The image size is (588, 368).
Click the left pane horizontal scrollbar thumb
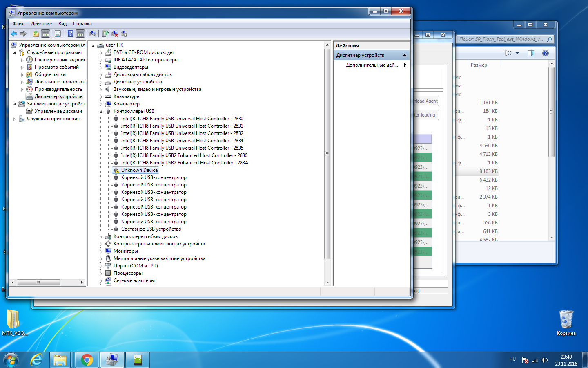38,282
